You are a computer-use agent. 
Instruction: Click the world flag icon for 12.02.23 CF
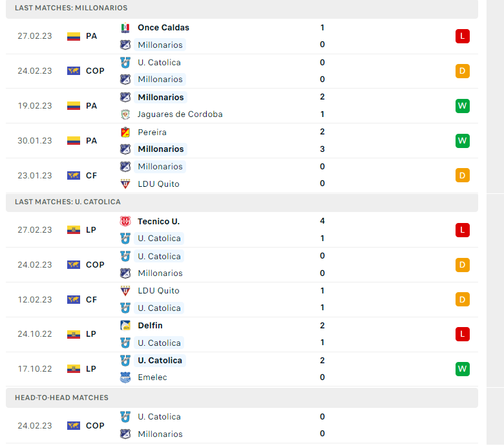tap(74, 300)
